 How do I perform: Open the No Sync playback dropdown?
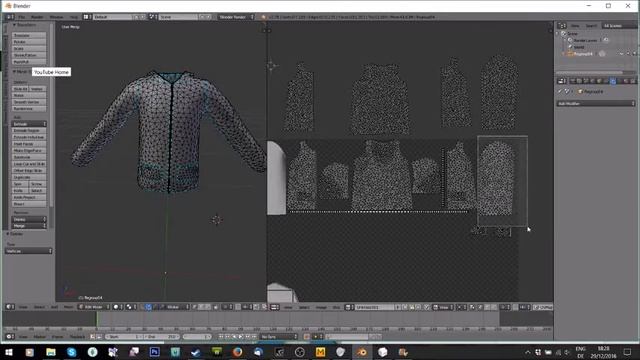279,337
